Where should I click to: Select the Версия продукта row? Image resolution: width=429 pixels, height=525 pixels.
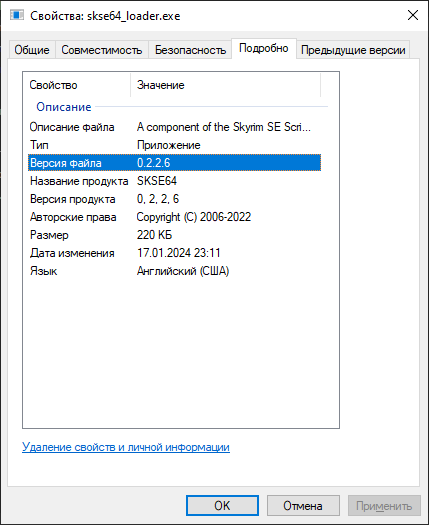(174, 199)
